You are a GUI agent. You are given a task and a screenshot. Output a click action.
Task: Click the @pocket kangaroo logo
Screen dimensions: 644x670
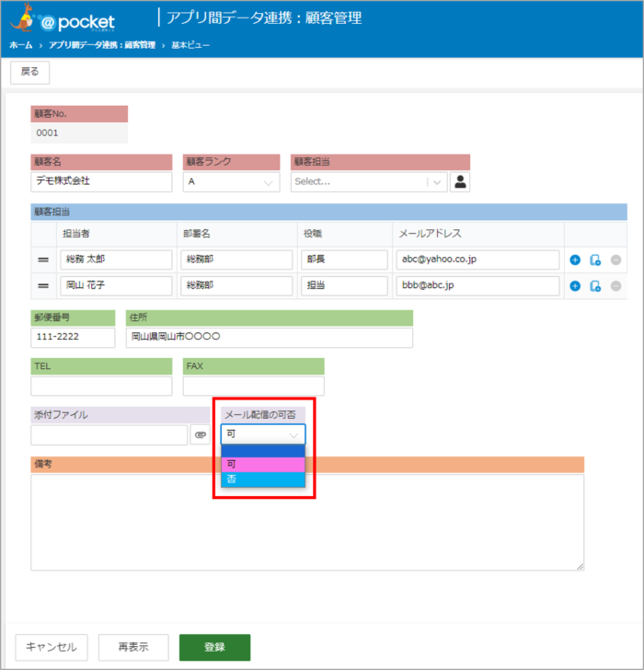63,18
